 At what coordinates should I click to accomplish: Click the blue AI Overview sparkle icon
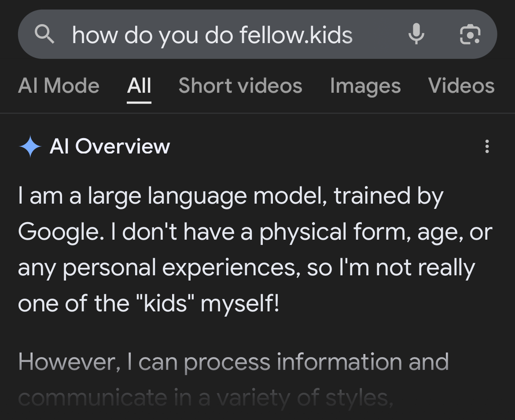pos(30,146)
